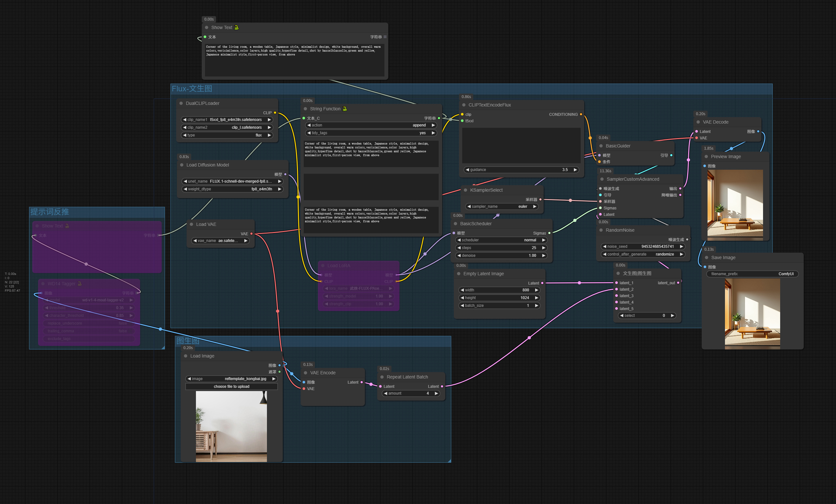Collapse BasicScheduler node using its title dot
Viewport: 836px width, 504px height.
coord(456,224)
